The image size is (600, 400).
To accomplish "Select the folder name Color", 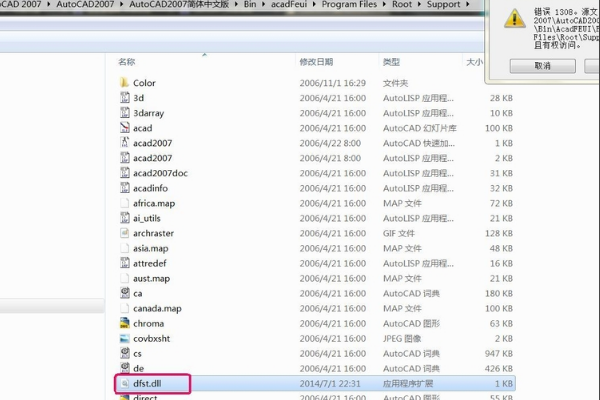I will coord(144,83).
